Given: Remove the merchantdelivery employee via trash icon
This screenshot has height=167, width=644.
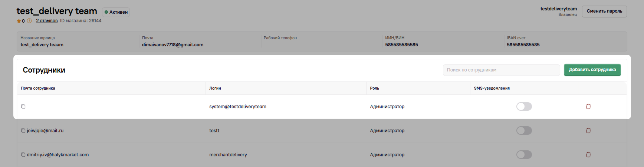Looking at the screenshot, I should (x=588, y=155).
